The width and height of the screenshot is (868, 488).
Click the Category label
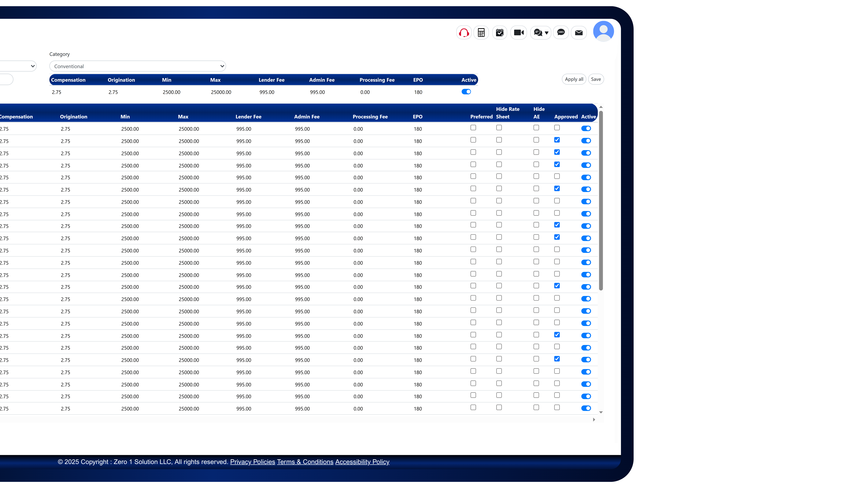[x=60, y=54]
